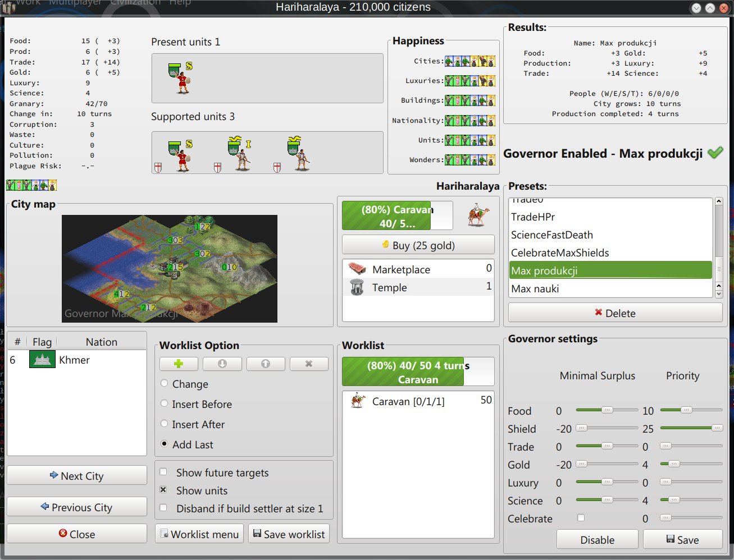Enable Show future targets
The image size is (734, 560).
(x=163, y=472)
